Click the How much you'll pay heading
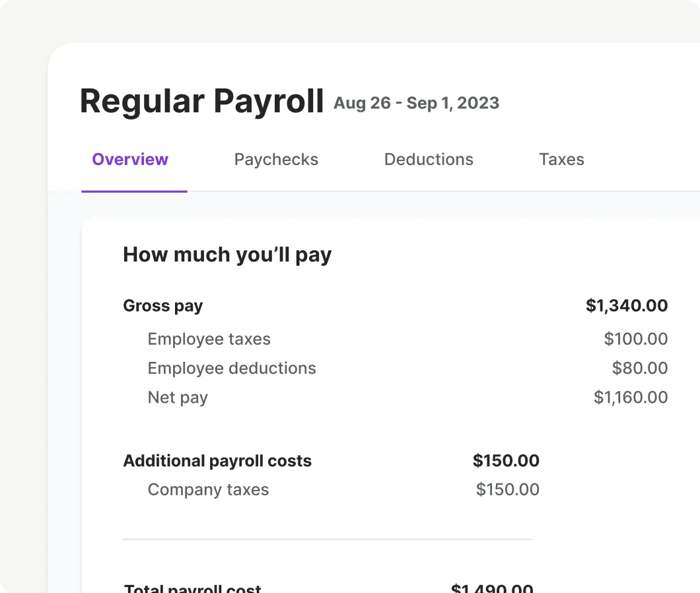Viewport: 700px width, 593px height. point(227,255)
